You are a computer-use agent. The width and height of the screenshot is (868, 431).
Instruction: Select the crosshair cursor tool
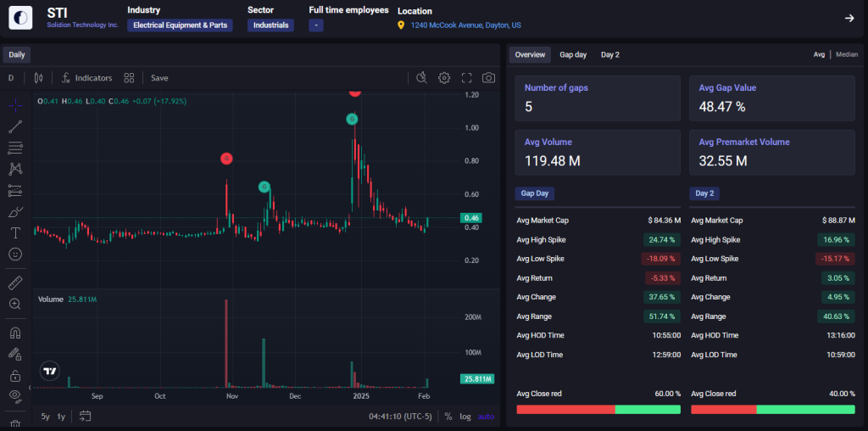pyautogui.click(x=15, y=105)
